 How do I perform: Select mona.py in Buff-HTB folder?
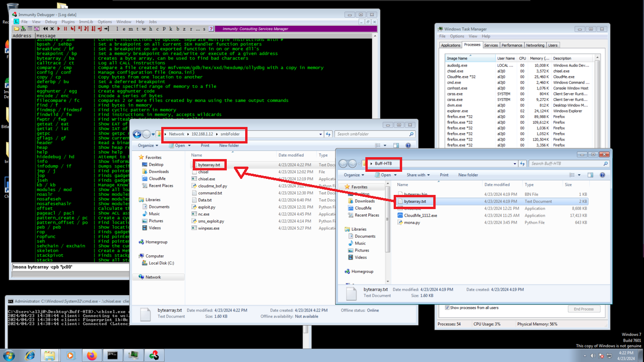412,222
